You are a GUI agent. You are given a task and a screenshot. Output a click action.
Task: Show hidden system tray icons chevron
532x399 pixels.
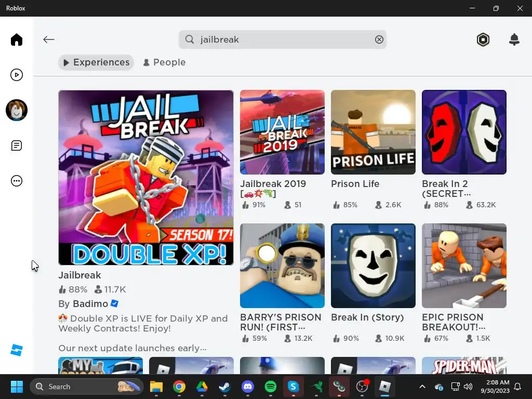point(422,387)
